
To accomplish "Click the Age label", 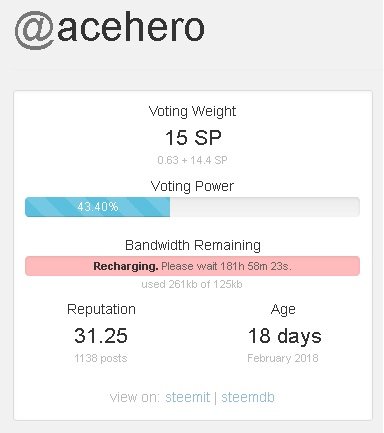I will [283, 310].
